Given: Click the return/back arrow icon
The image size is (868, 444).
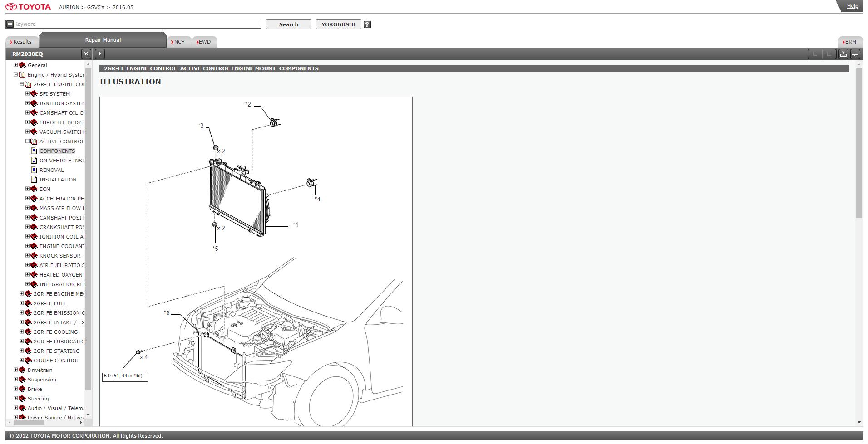Looking at the screenshot, I should pyautogui.click(x=855, y=54).
